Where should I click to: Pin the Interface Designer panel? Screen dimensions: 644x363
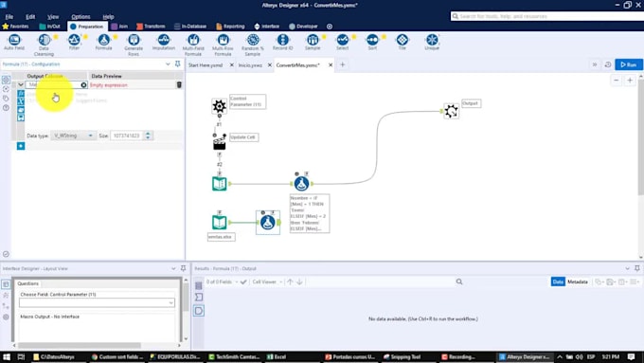click(183, 268)
